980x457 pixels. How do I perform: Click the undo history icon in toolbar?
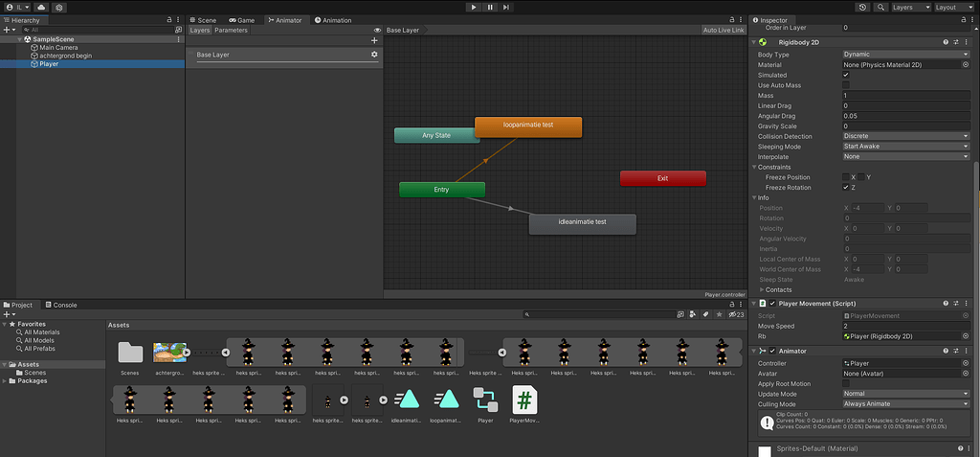[x=863, y=7]
